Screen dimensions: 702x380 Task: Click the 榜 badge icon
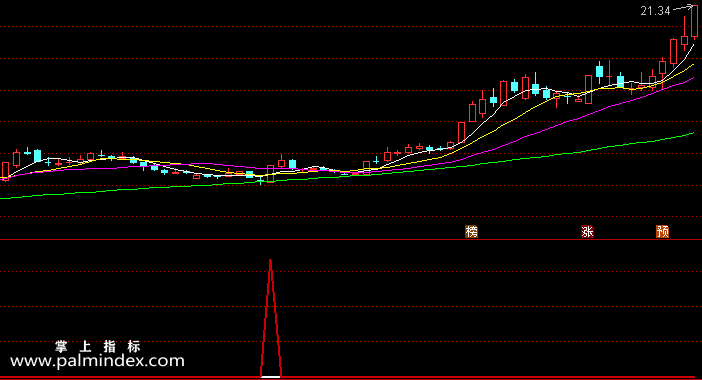coord(471,231)
